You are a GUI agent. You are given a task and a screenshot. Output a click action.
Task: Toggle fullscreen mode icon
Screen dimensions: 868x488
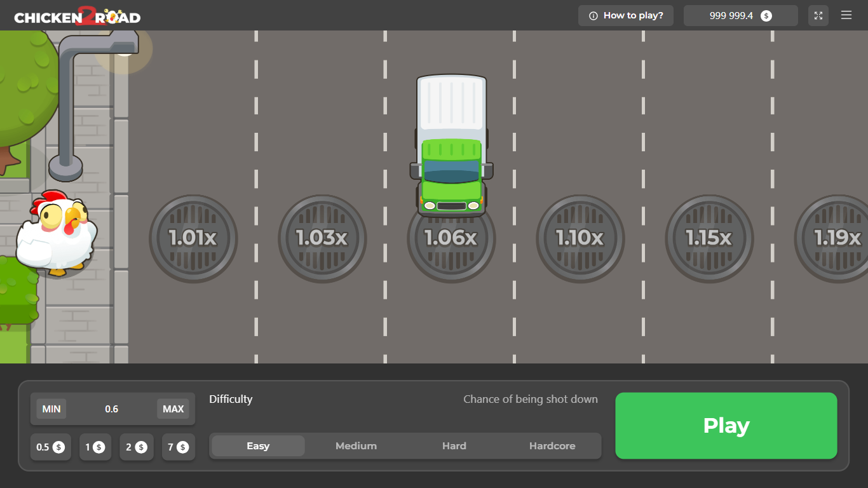pos(818,16)
